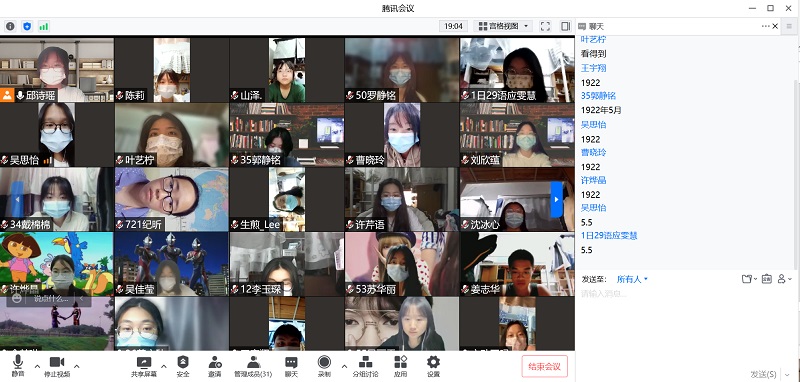Go to next page of video grid

557,199
